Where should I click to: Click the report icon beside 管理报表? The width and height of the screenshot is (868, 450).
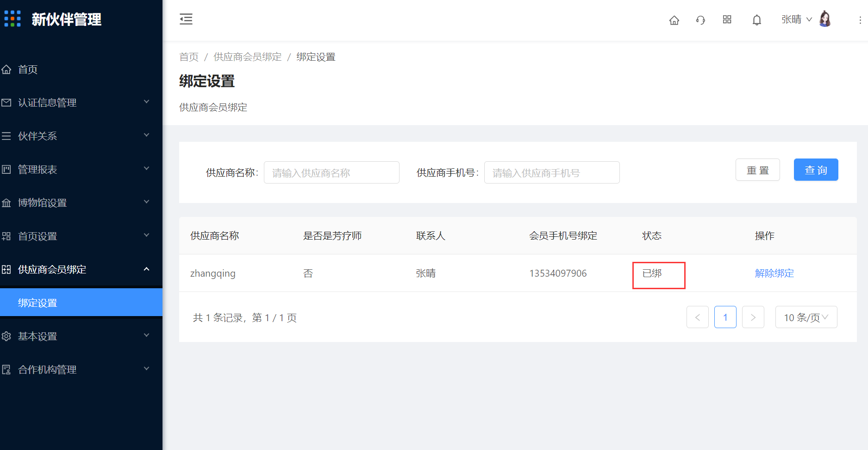click(6, 170)
